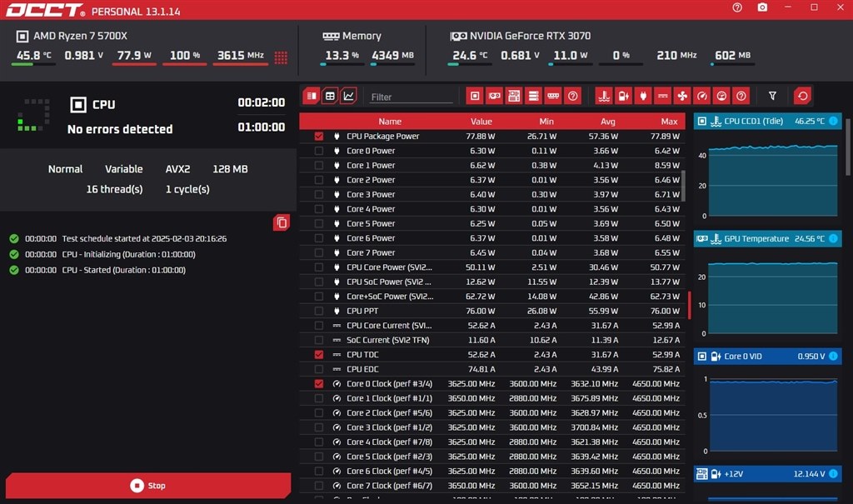
Task: Check the Core 7 Clock checkbox
Action: click(319, 486)
